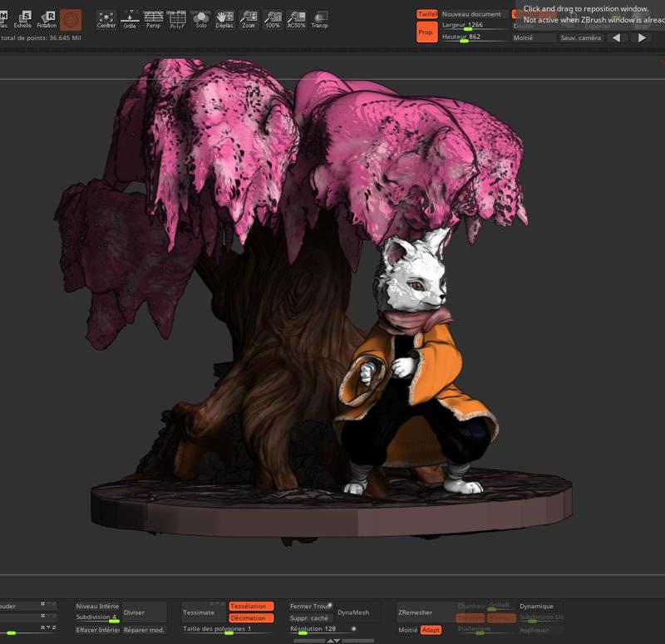This screenshot has height=644, width=665.
Task: Click the orange gizmo sphere icon
Action: 71,20
